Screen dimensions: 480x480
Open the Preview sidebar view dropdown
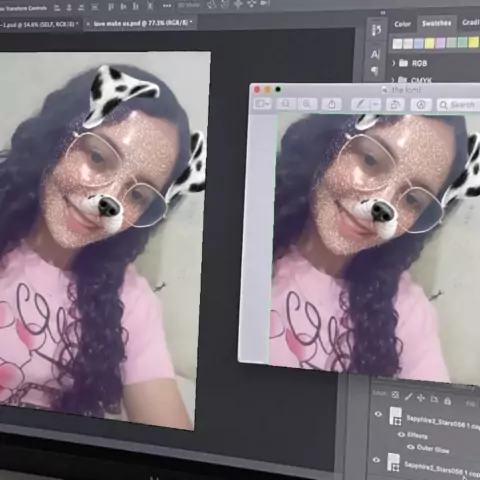tap(263, 104)
